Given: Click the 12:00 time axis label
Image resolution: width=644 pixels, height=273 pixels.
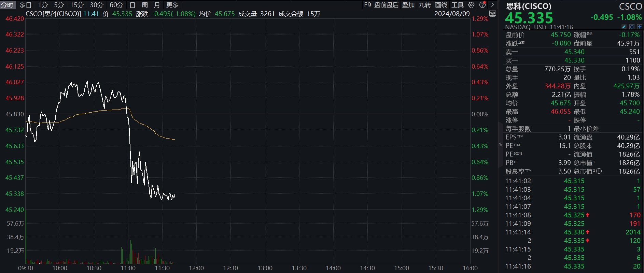Looking at the screenshot, I should pos(196,268).
